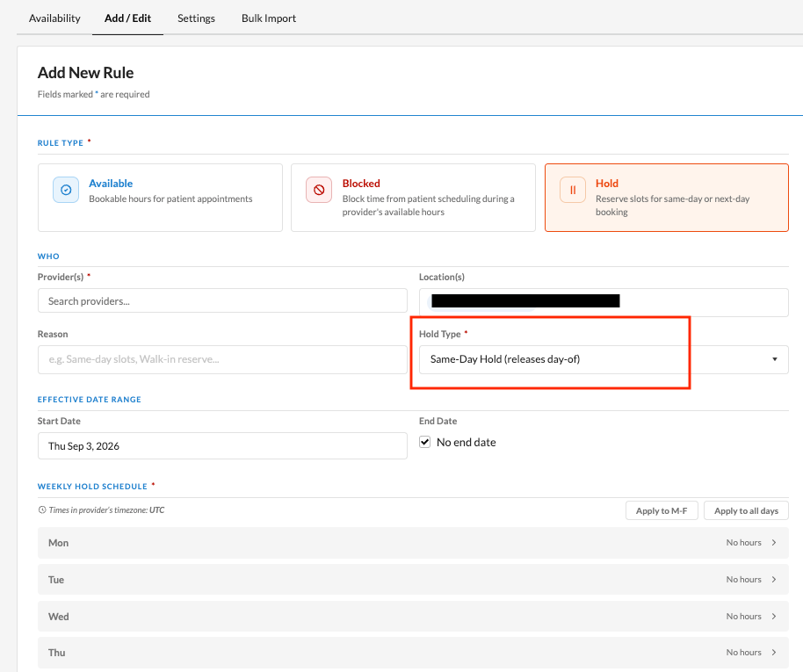Toggle the No end date checkbox
Screen dimensions: 803x672
(x=424, y=442)
